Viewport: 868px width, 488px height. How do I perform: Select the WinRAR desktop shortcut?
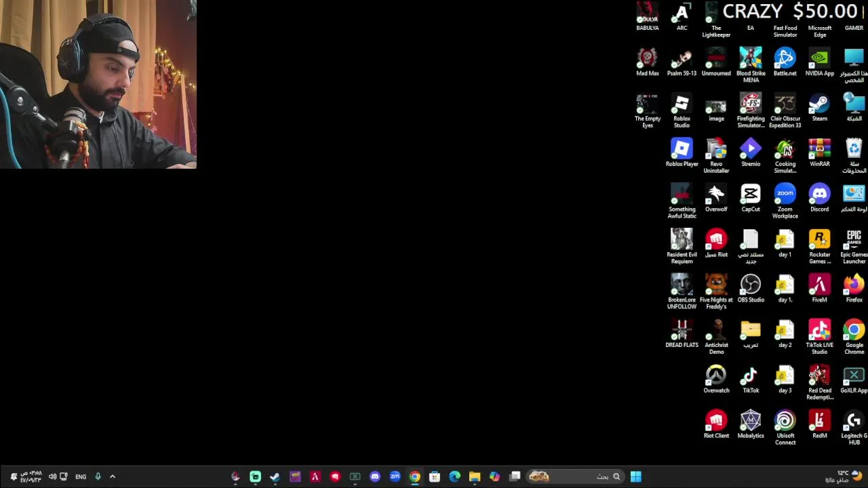pyautogui.click(x=819, y=153)
